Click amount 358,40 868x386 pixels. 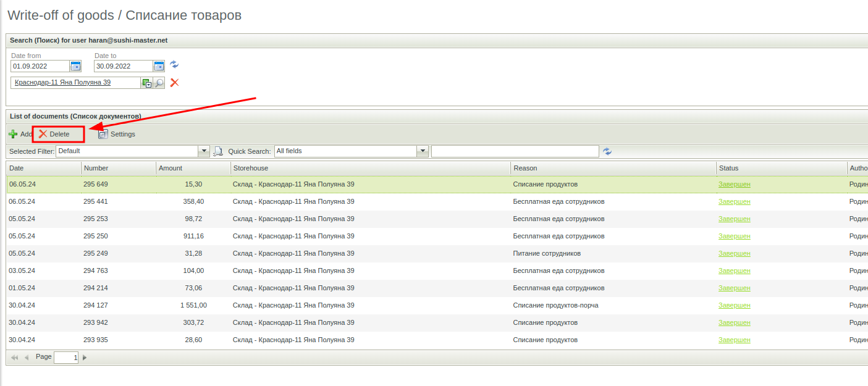point(193,201)
